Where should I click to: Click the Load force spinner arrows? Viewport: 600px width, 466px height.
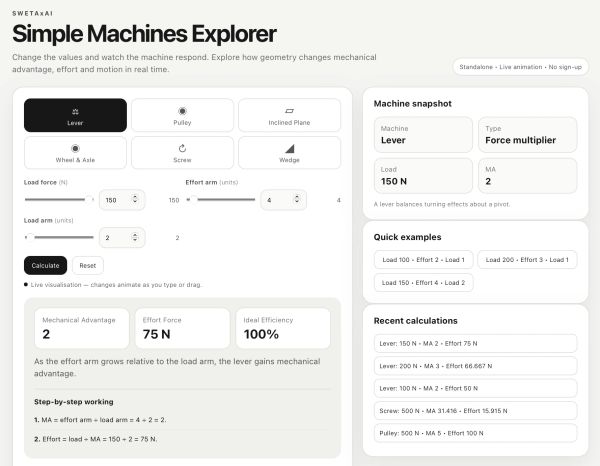[135, 199]
